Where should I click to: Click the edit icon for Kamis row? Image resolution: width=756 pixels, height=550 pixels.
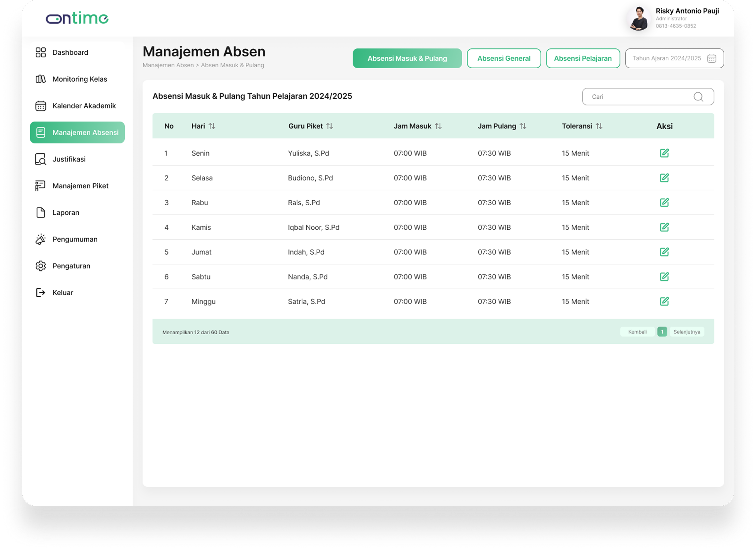664,227
